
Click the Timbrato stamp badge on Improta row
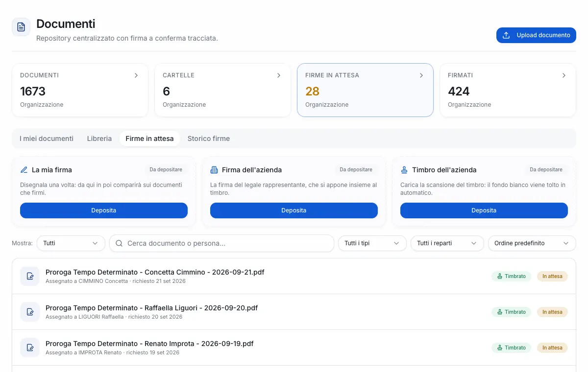click(x=511, y=348)
